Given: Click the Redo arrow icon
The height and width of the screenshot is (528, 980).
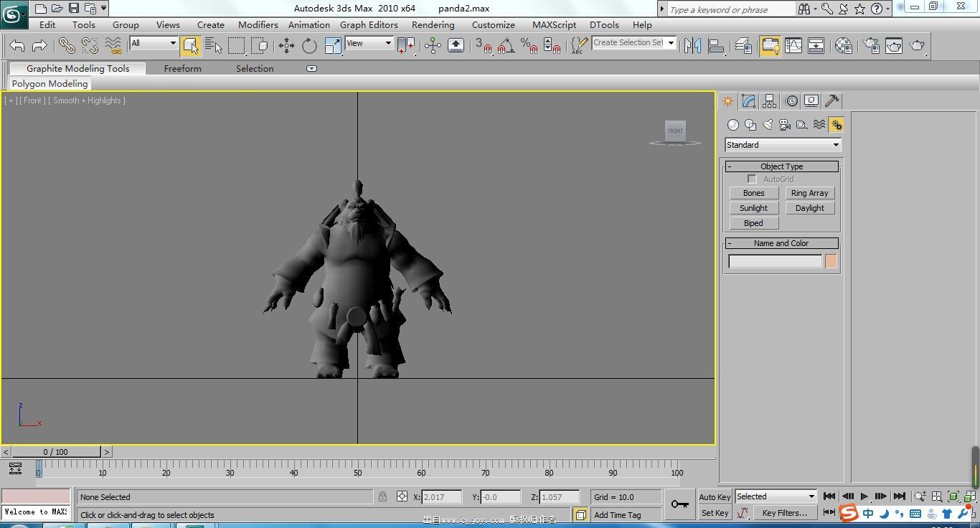Looking at the screenshot, I should tap(39, 46).
